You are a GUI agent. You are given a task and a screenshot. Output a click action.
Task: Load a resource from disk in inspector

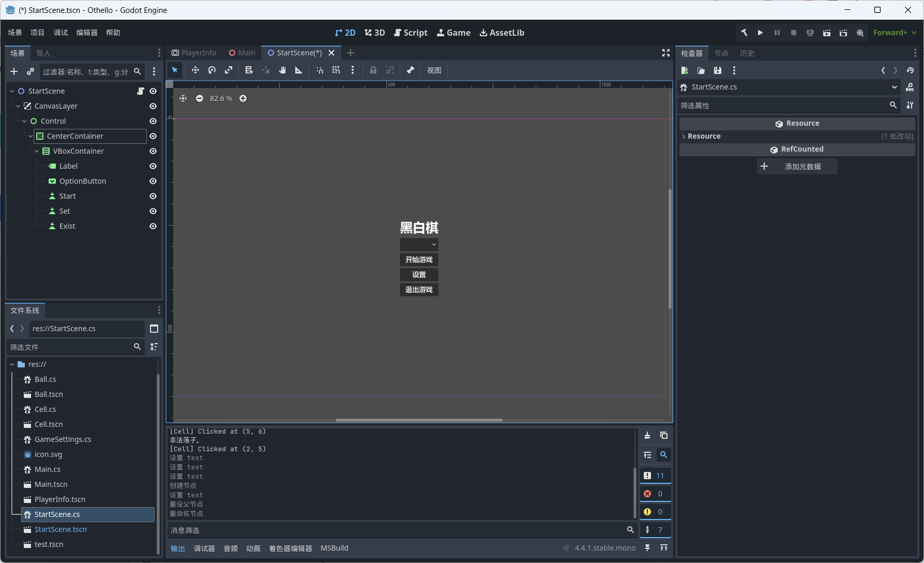coord(701,70)
